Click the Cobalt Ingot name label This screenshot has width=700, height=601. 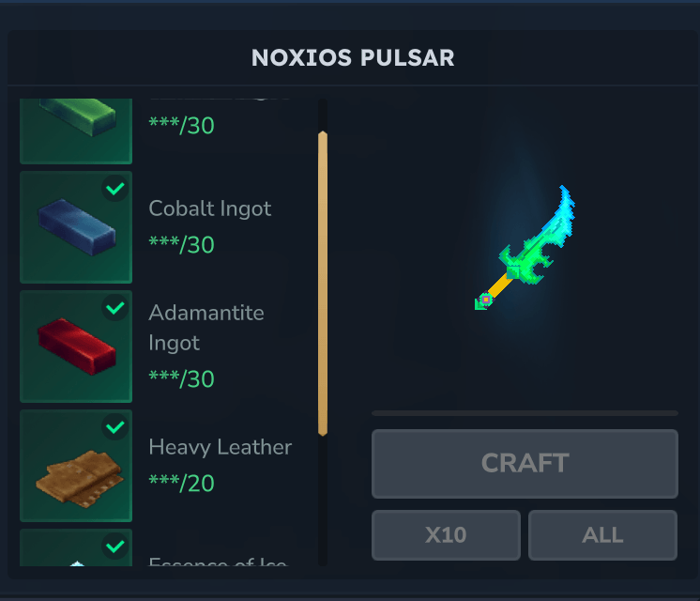(210, 208)
